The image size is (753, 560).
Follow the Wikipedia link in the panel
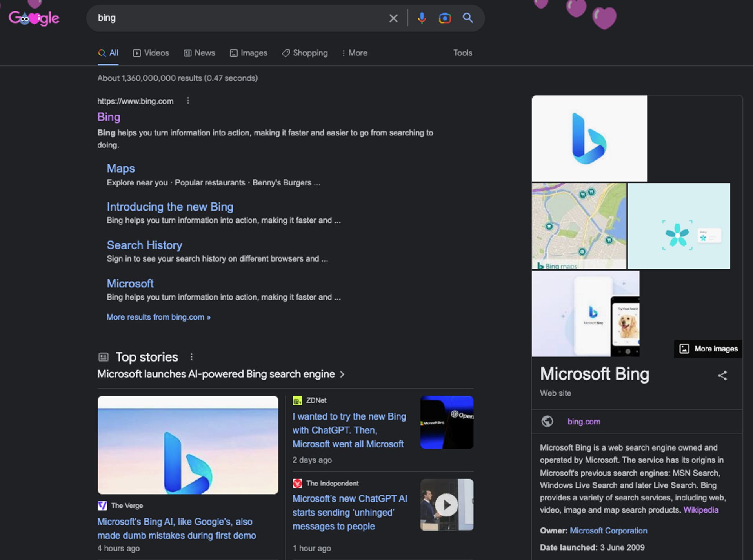pos(700,510)
